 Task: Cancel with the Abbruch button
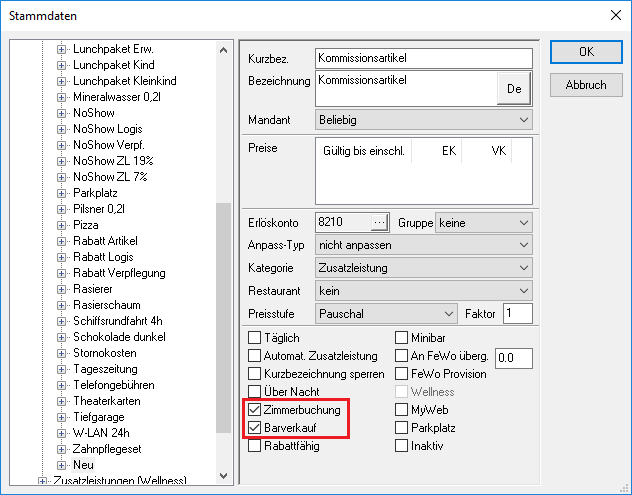[586, 85]
